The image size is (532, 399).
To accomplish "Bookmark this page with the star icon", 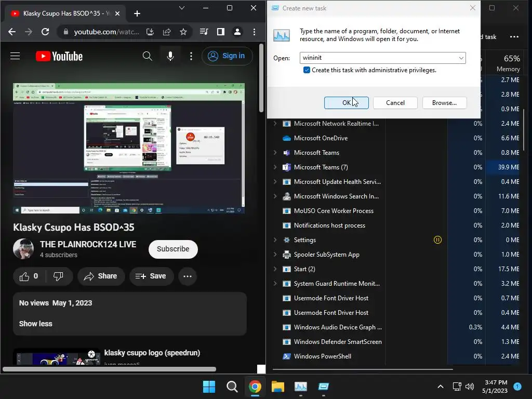I will 183,32.
